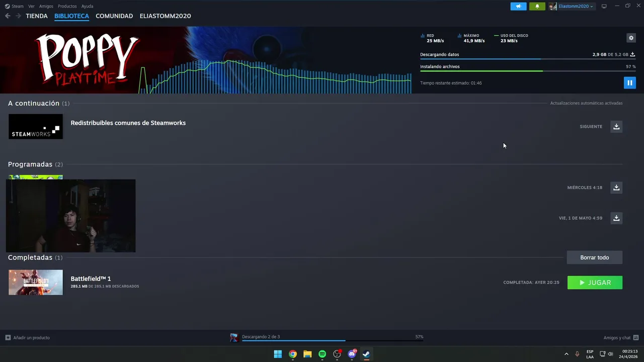Pause the Poppy Playtime download
Viewport: 644px width, 362px height.
coord(629,82)
